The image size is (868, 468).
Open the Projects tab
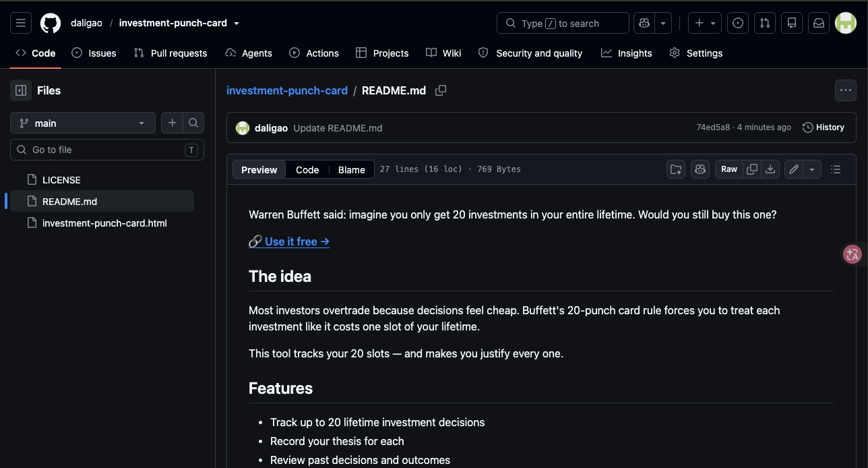[x=382, y=53]
